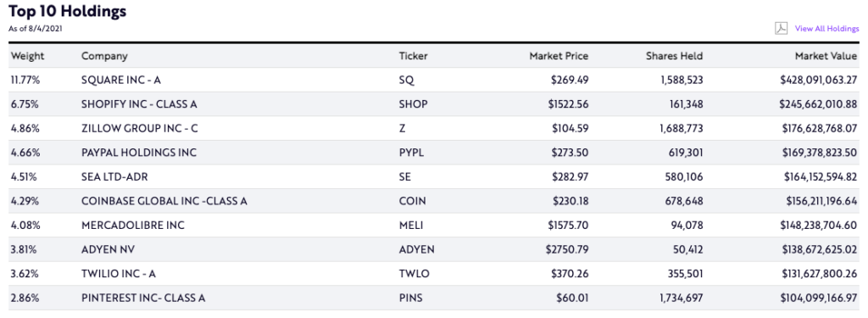
Task: Click the Shares Held column header
Action: click(x=674, y=56)
